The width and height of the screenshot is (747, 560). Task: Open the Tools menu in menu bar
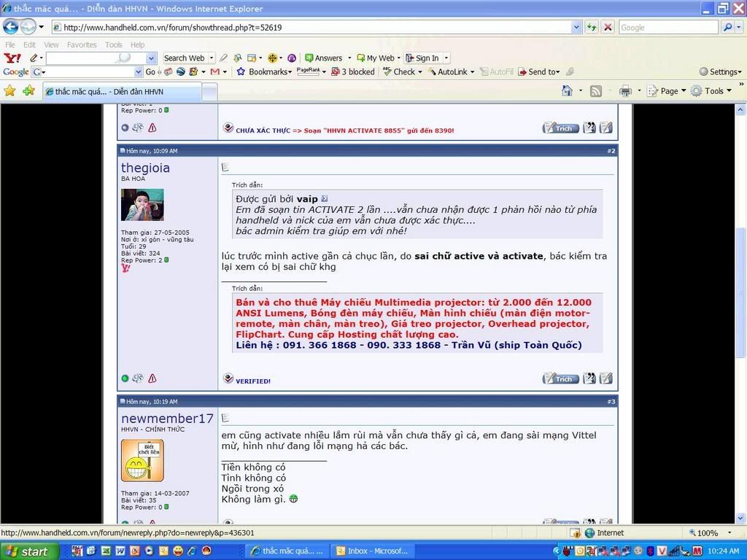[x=113, y=44]
